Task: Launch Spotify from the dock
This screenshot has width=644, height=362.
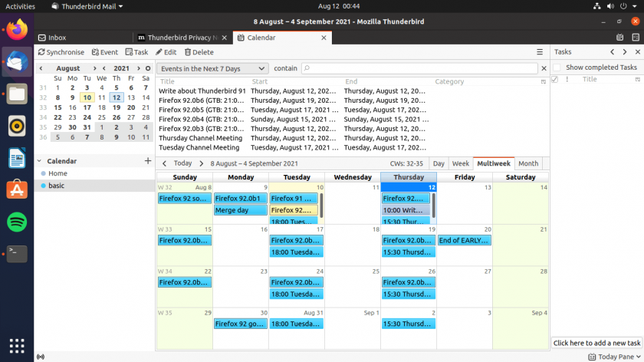Action: (17, 222)
